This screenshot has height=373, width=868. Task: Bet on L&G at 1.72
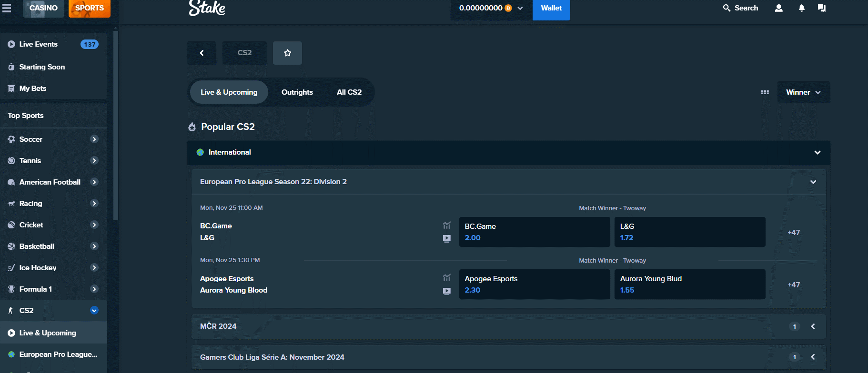690,232
